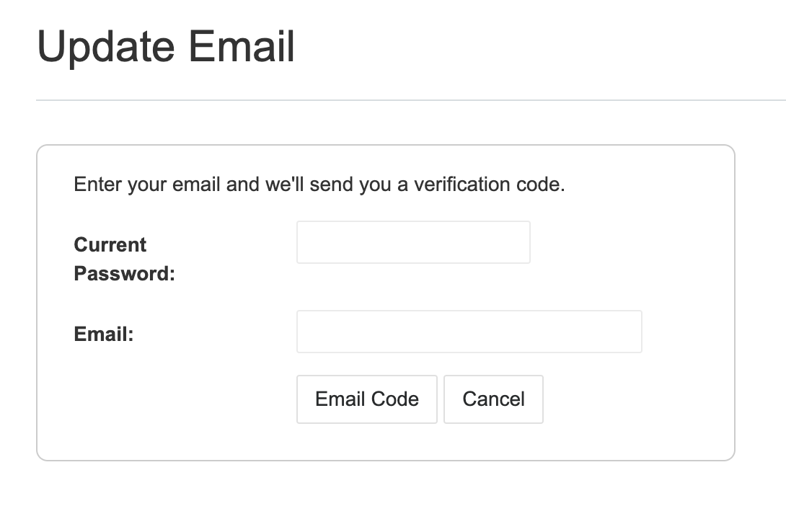786x532 pixels.
Task: Click the word "Email" in the page heading
Action: pyautogui.click(x=242, y=48)
